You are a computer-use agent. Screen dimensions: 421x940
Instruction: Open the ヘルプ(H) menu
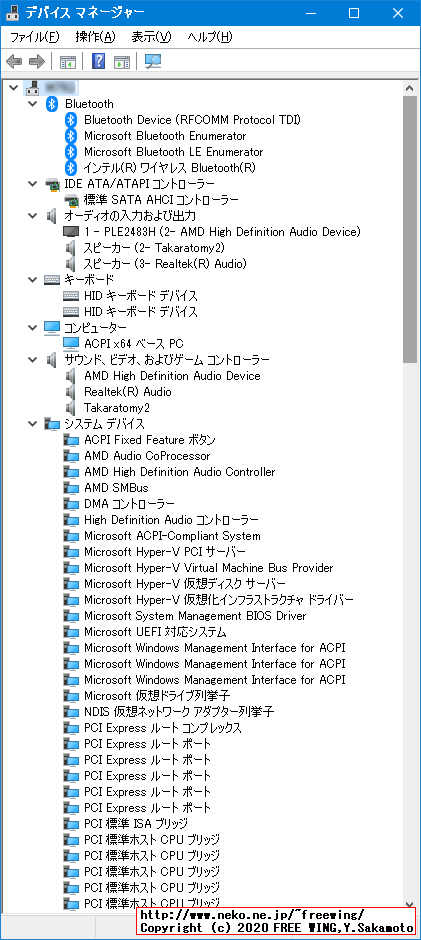point(210,37)
